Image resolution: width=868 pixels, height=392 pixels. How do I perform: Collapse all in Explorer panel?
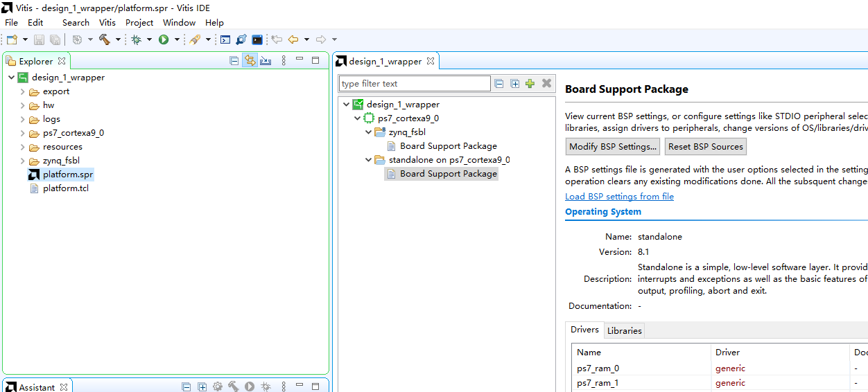(x=234, y=61)
